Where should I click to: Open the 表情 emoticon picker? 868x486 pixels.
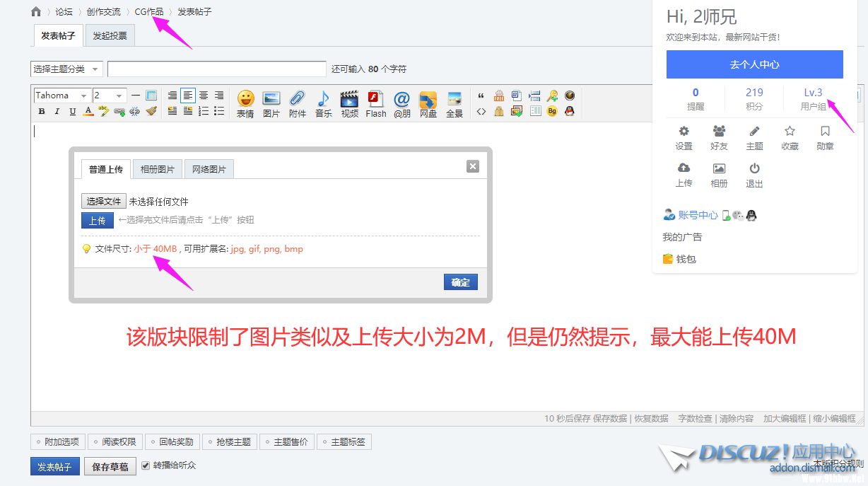(x=245, y=103)
